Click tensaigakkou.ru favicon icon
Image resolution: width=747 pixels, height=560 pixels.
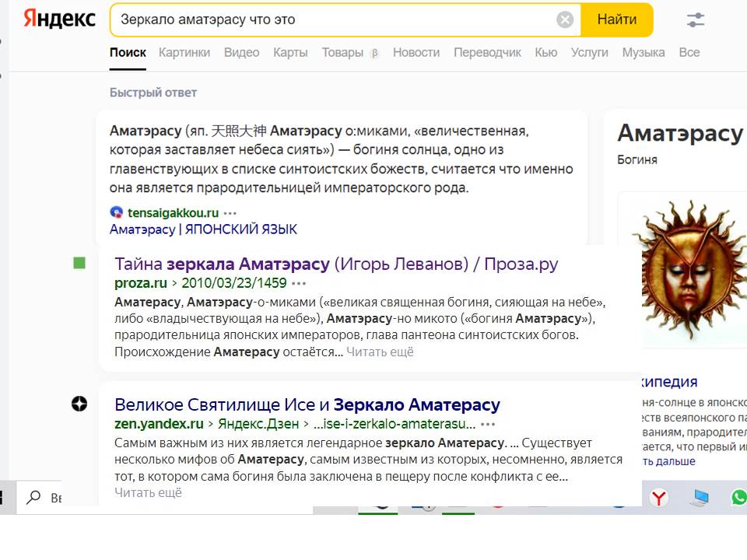click(116, 212)
